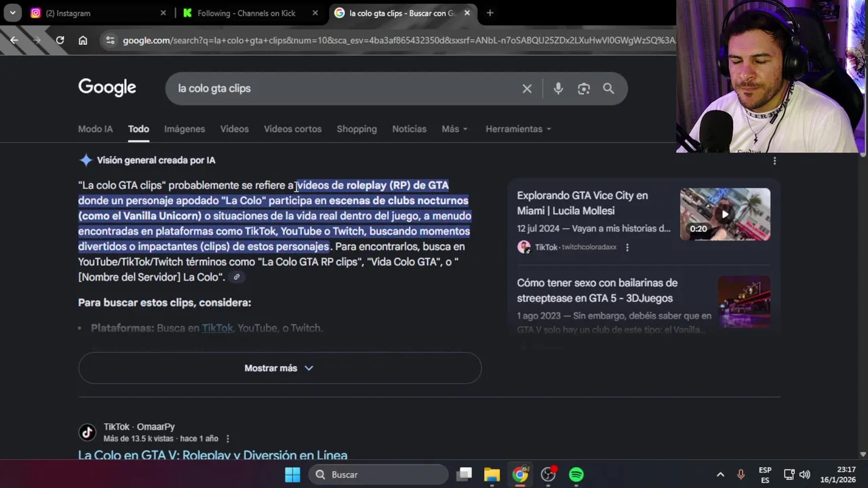Search by image with Lens icon
Screen dimensions: 868x488
click(x=583, y=89)
